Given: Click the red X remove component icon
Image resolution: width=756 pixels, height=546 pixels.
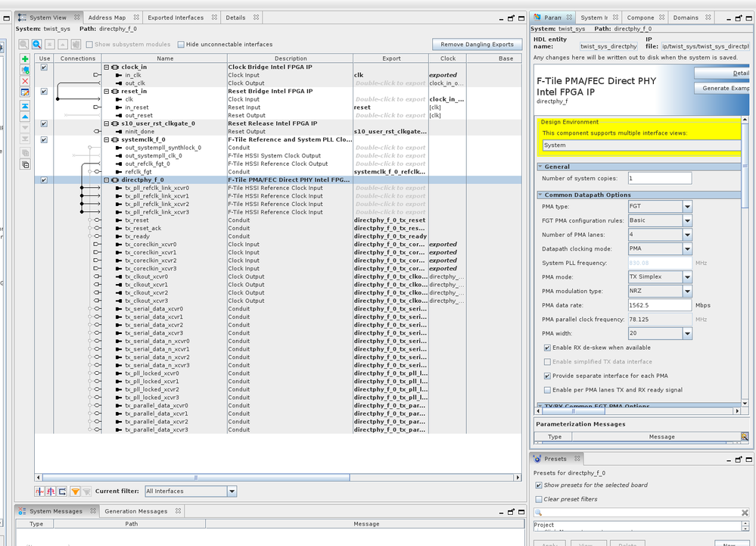Looking at the screenshot, I should 25,81.
